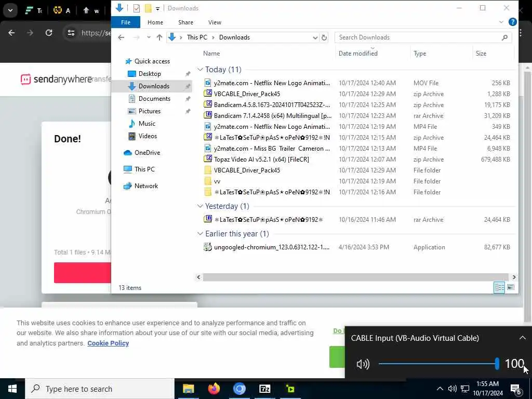Open the File ribbon tab
Image resolution: width=532 pixels, height=399 pixels.
(126, 22)
